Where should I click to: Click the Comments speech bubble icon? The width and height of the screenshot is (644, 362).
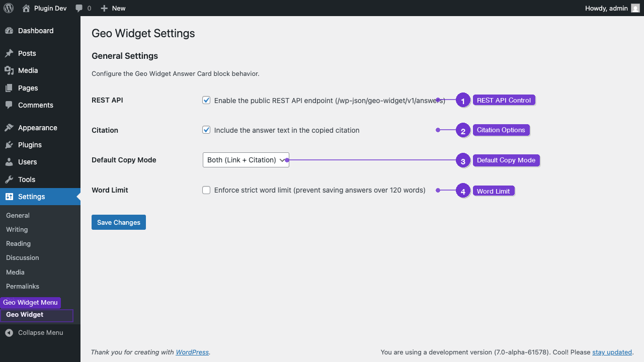pyautogui.click(x=10, y=105)
